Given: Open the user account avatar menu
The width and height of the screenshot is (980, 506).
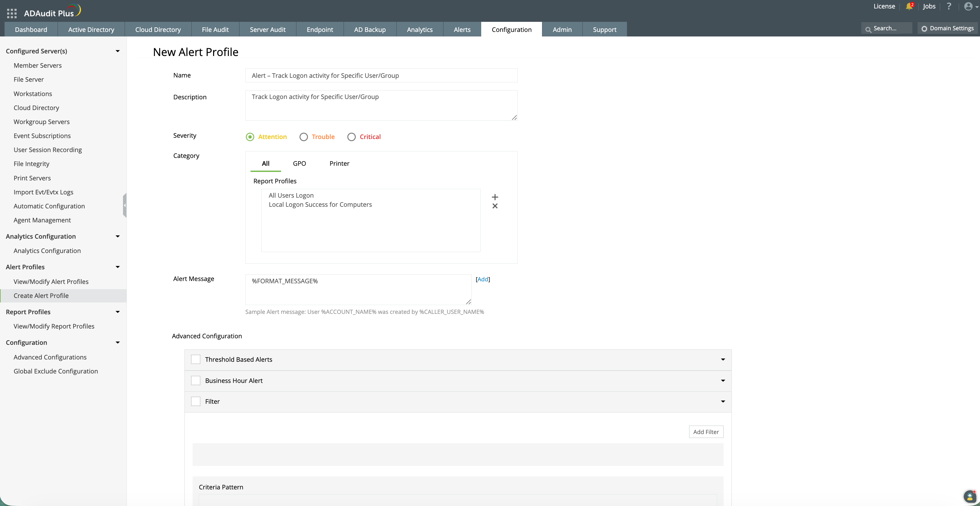Looking at the screenshot, I should click(969, 7).
